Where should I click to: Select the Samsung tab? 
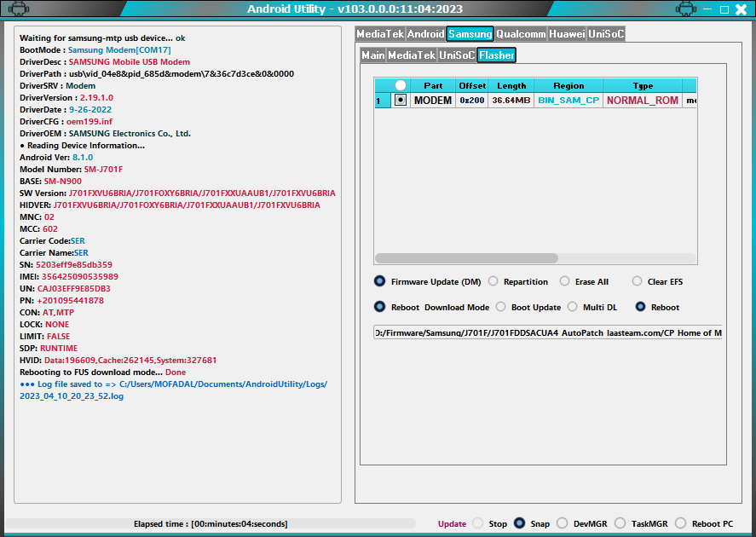click(470, 34)
